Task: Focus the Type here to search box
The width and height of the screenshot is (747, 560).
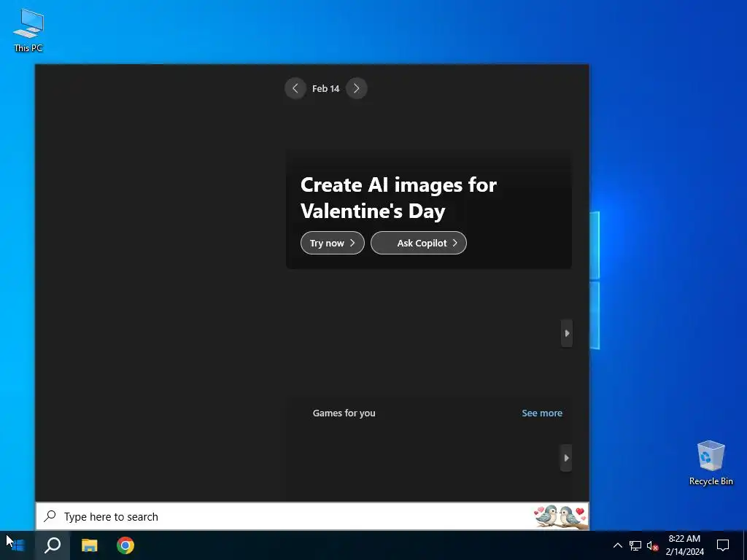Action: point(312,516)
